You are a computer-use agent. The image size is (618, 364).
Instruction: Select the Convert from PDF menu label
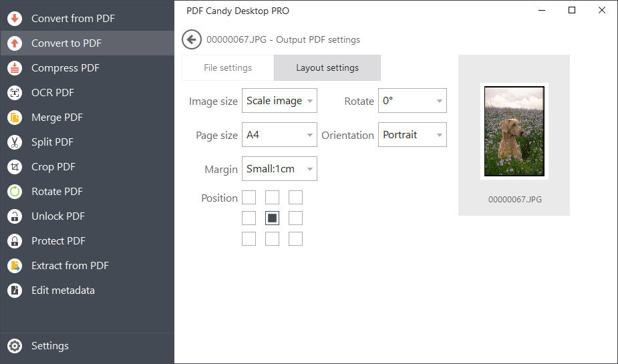coord(73,19)
